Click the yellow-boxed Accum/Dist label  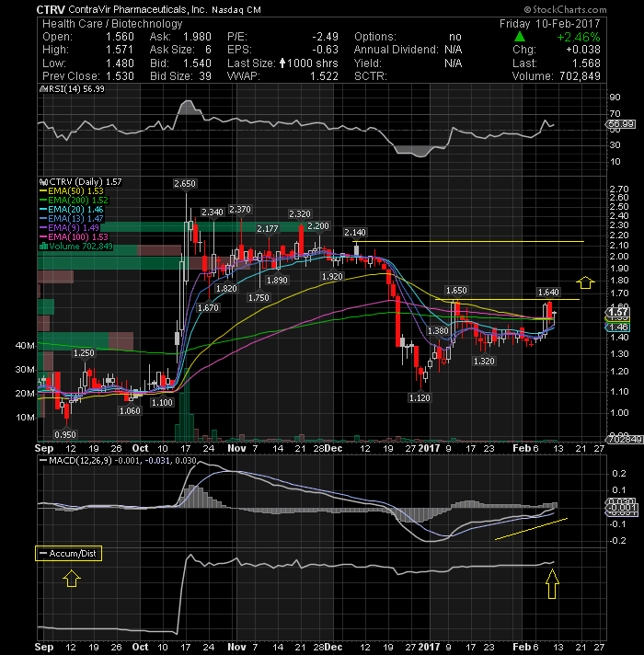tap(68, 554)
